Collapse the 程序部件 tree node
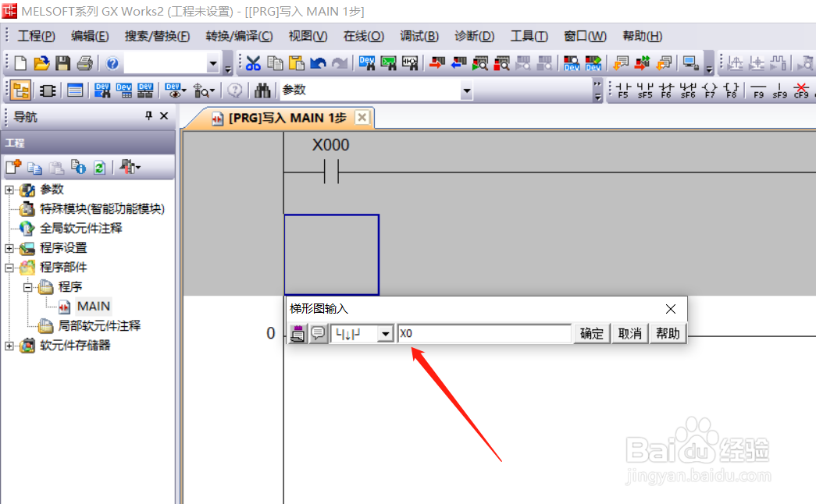 (9, 268)
